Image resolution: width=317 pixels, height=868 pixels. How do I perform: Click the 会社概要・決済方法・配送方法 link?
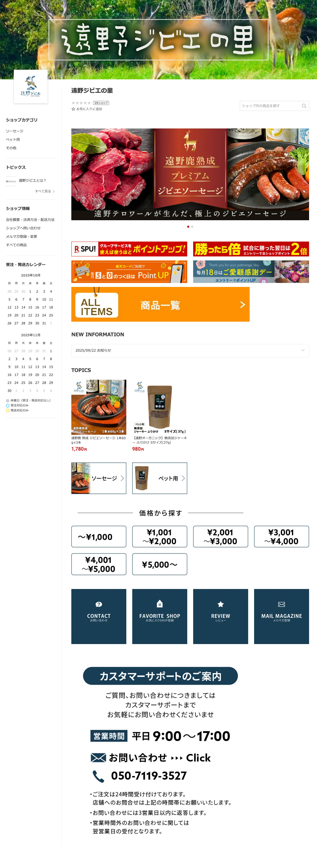[30, 220]
